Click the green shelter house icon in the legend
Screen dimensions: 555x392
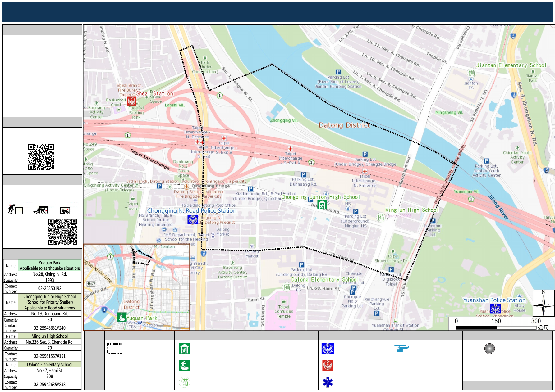pyautogui.click(x=184, y=349)
